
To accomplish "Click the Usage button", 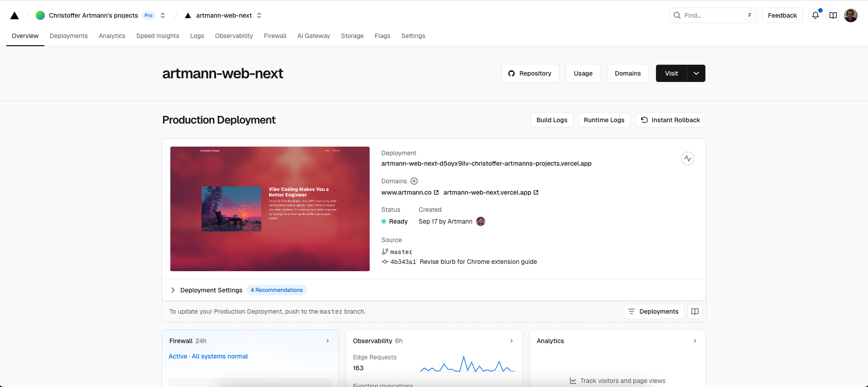I will click(583, 73).
